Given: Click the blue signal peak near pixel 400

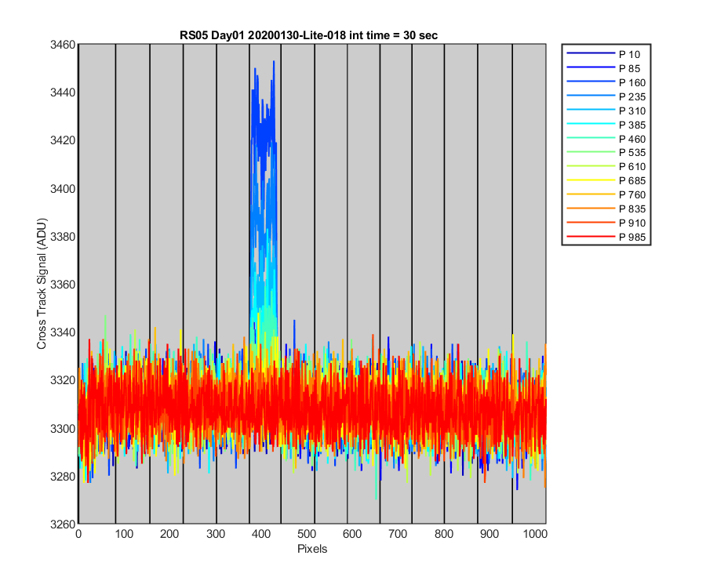Looking at the screenshot, I should (264, 135).
